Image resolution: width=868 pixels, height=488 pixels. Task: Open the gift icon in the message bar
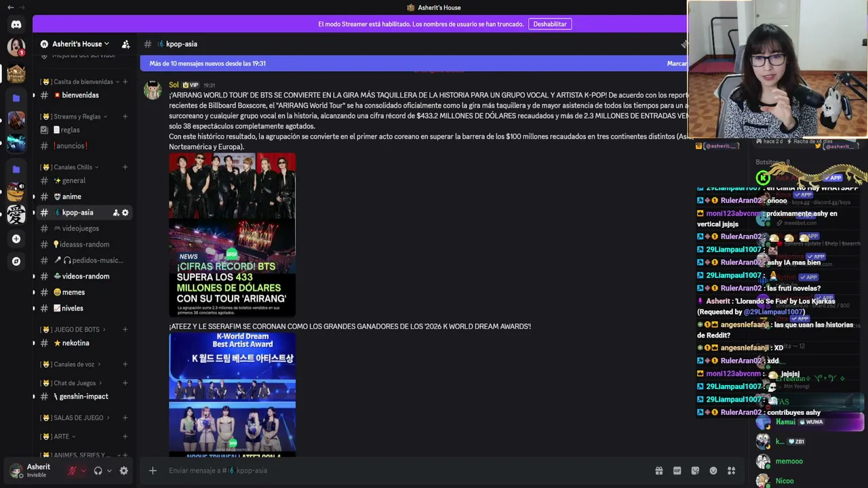[x=658, y=470]
